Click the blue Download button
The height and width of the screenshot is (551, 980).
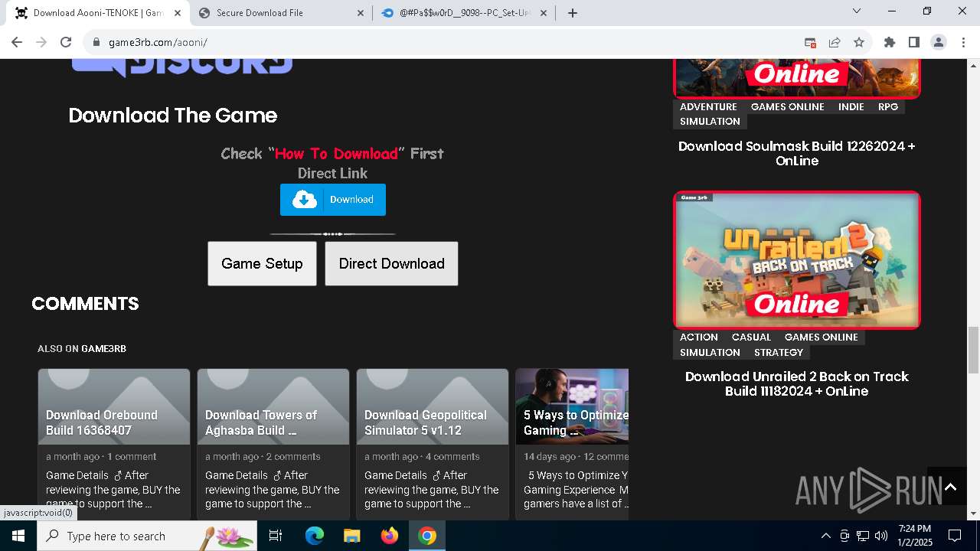[333, 200]
